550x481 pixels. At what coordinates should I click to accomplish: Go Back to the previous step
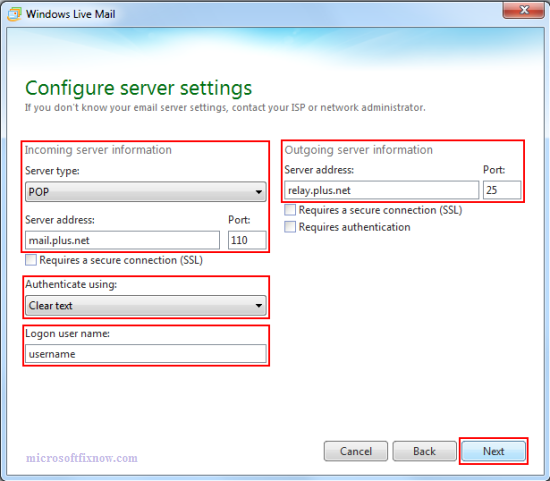[424, 451]
